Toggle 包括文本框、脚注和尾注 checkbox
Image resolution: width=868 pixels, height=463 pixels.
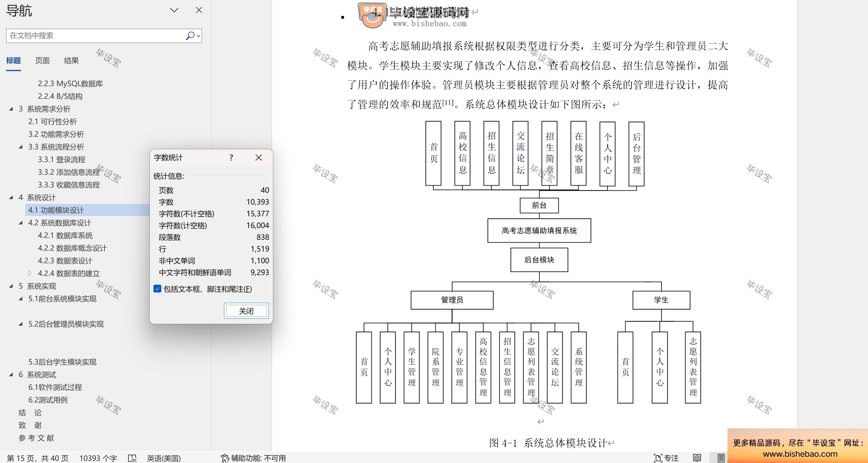point(157,289)
